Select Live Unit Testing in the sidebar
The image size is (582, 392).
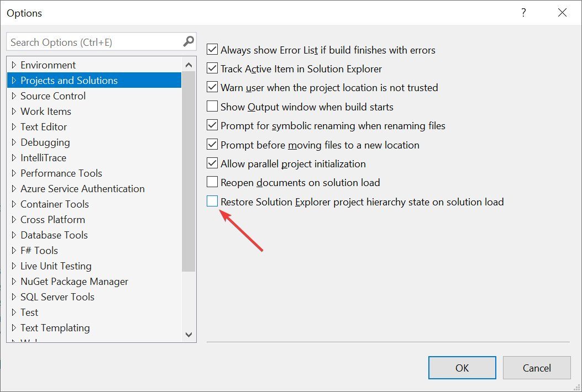(55, 266)
